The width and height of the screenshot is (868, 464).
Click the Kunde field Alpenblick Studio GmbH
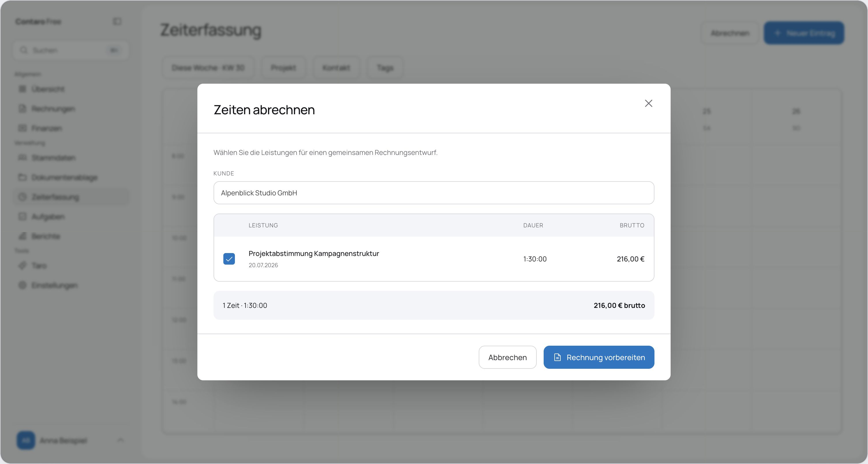click(434, 193)
